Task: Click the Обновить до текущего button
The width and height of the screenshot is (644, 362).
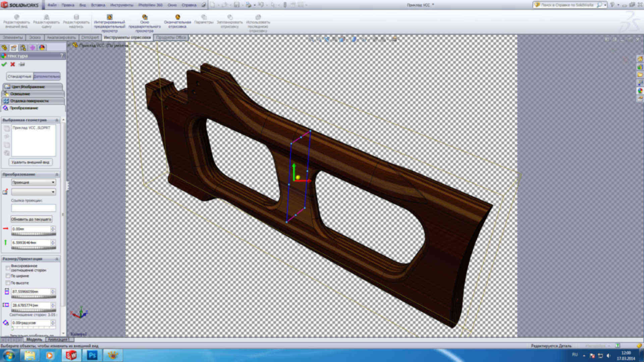Action: pyautogui.click(x=31, y=219)
